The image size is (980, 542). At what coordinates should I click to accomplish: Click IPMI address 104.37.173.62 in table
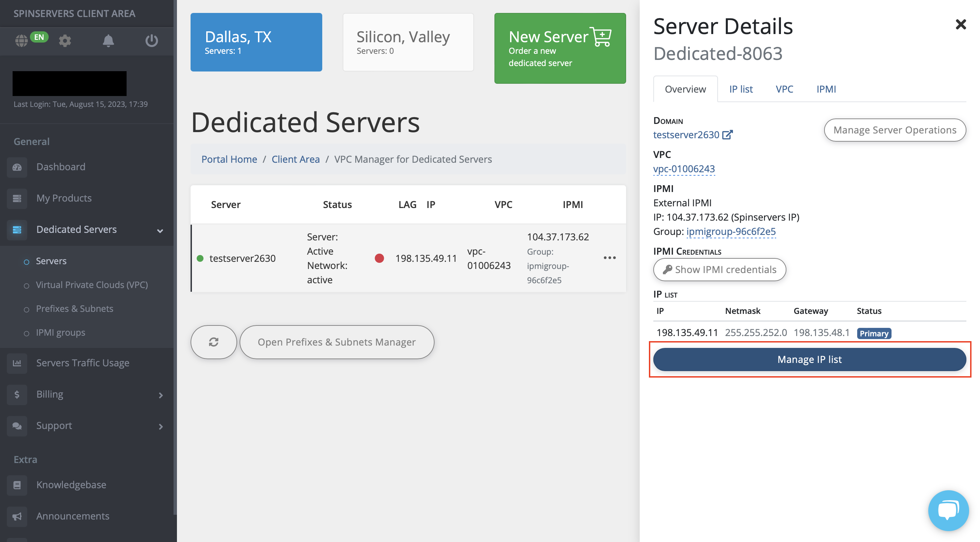(558, 237)
